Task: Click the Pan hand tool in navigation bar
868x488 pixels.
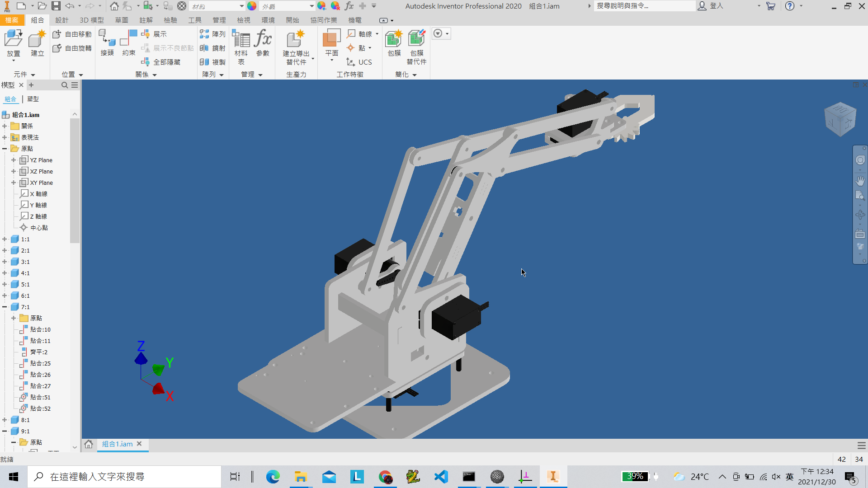Action: (x=860, y=181)
